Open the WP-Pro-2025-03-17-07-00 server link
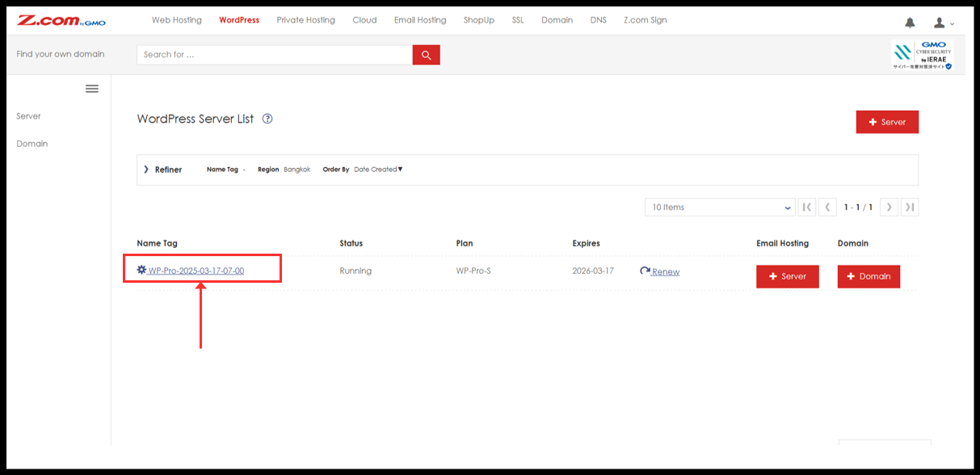 point(196,271)
